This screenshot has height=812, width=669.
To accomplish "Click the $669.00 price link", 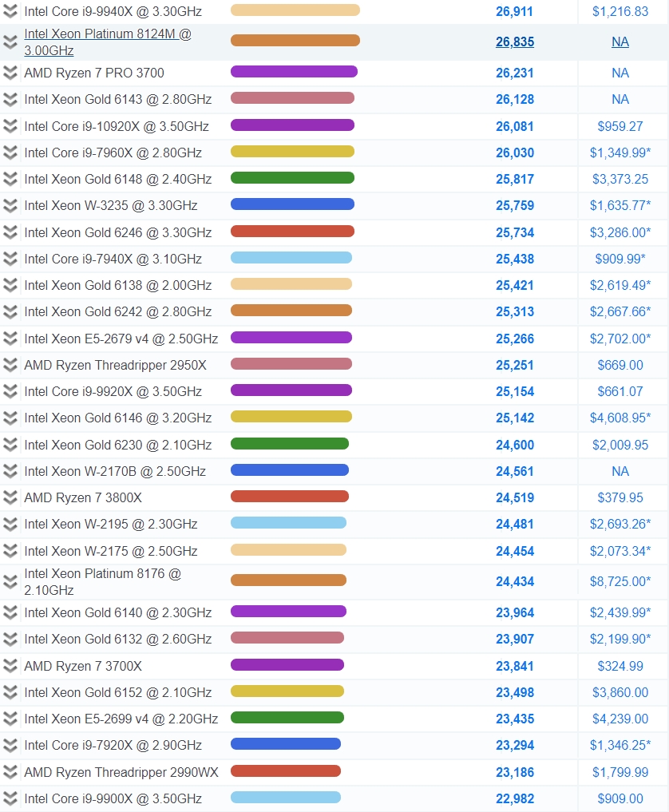I will click(x=620, y=365).
